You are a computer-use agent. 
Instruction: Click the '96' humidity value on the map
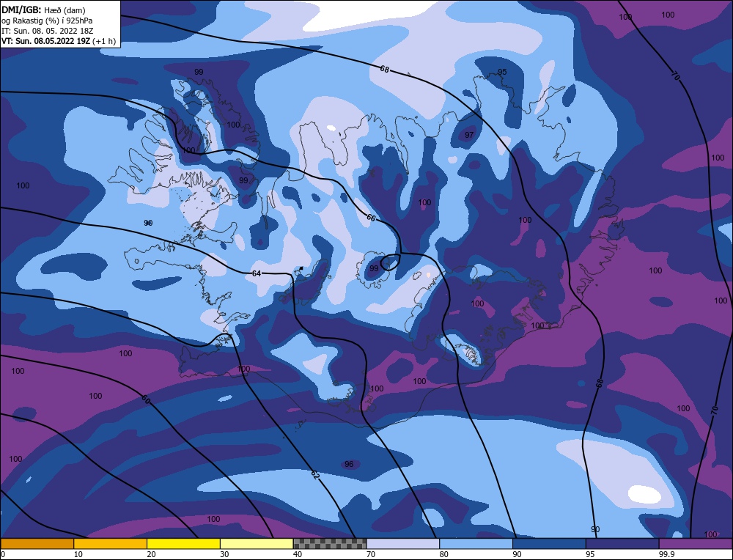[x=349, y=464]
